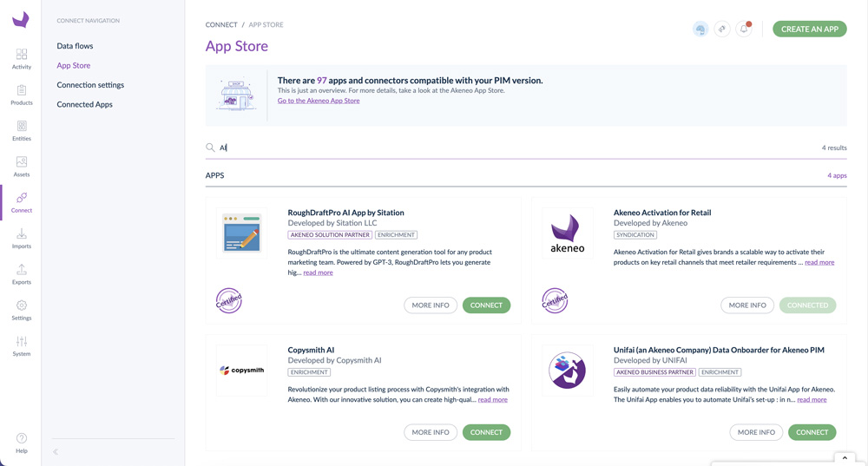
Task: Select App Store in Connect navigation
Action: 73,65
